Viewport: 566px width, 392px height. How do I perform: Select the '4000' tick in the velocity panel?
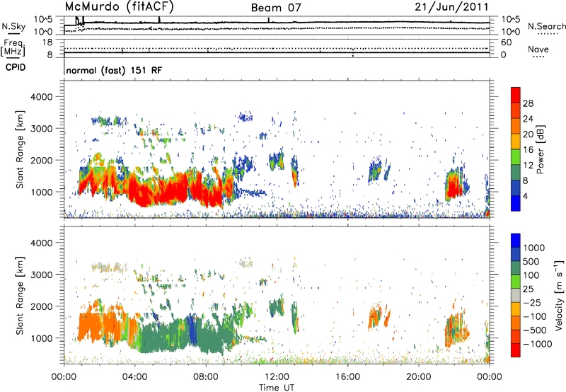tap(41, 243)
